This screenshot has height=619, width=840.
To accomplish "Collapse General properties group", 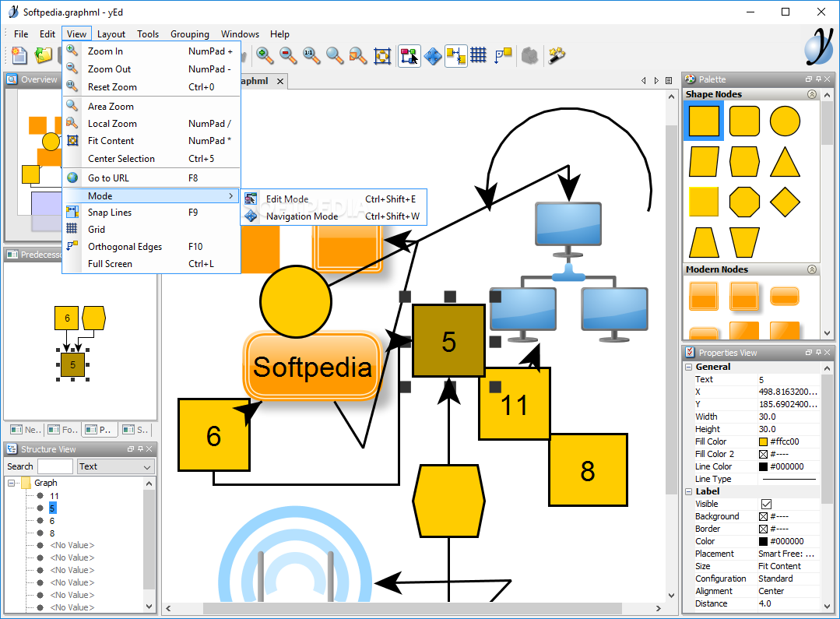I will tap(689, 367).
